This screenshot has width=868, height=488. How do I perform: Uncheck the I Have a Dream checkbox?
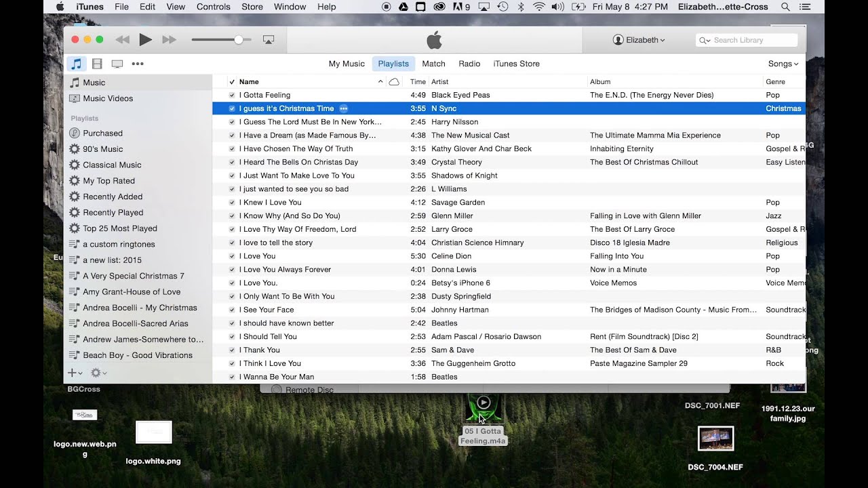coord(232,136)
